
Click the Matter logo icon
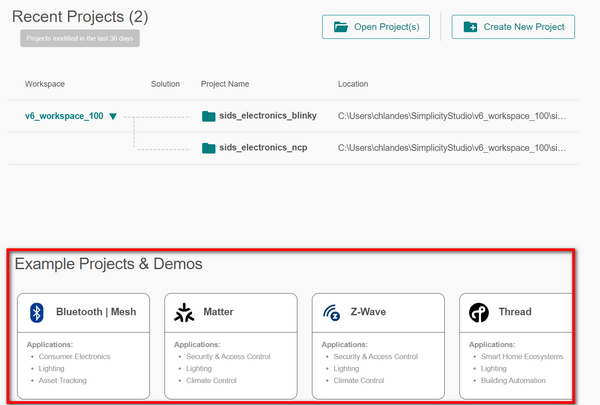click(x=184, y=313)
